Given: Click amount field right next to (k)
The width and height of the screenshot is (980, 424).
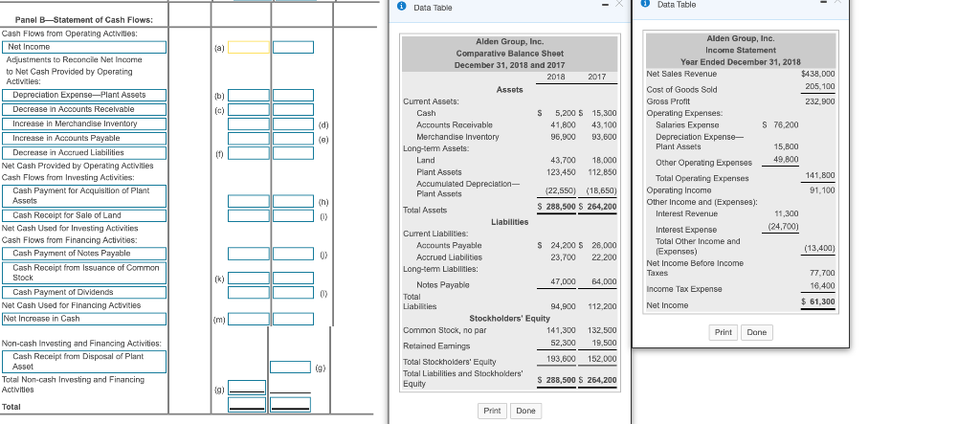Looking at the screenshot, I should click(x=249, y=278).
